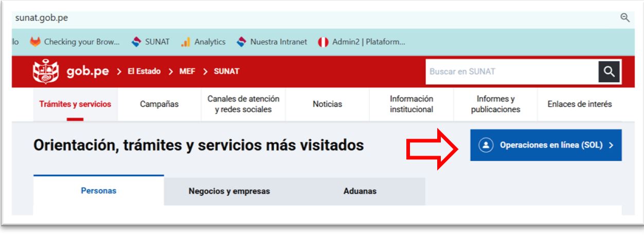
Task: Open the zoom magnifier icon in address bar
Action: pos(625,18)
